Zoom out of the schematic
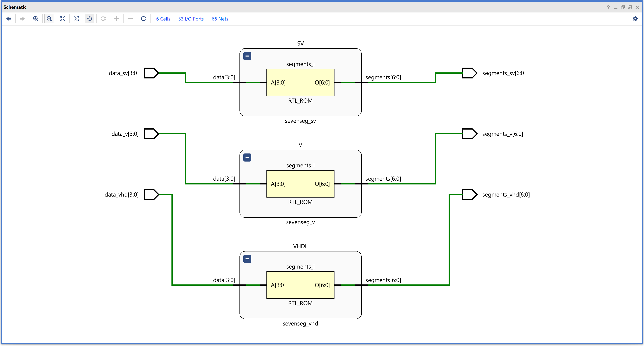 pos(49,19)
